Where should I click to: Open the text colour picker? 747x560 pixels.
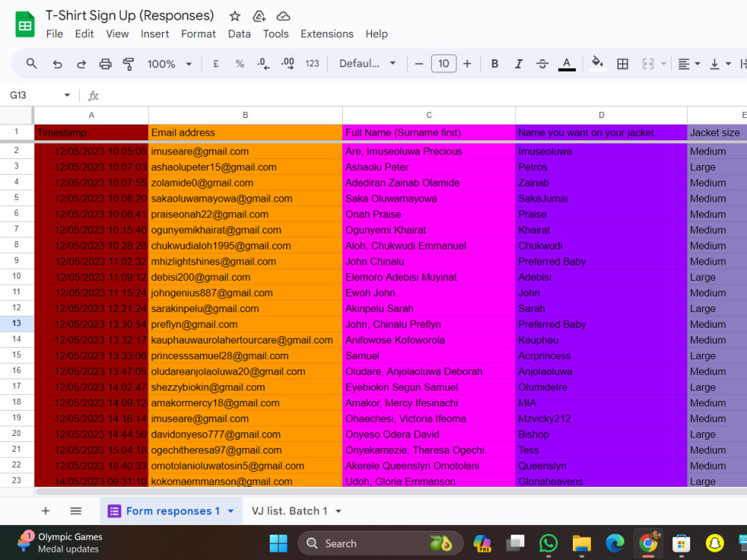click(566, 63)
